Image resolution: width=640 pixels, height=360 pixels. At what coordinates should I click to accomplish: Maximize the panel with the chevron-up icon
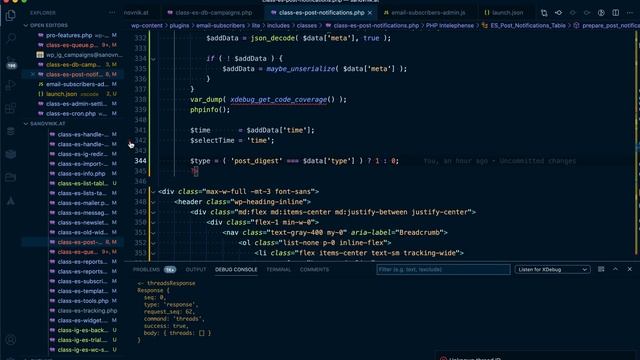[616, 269]
